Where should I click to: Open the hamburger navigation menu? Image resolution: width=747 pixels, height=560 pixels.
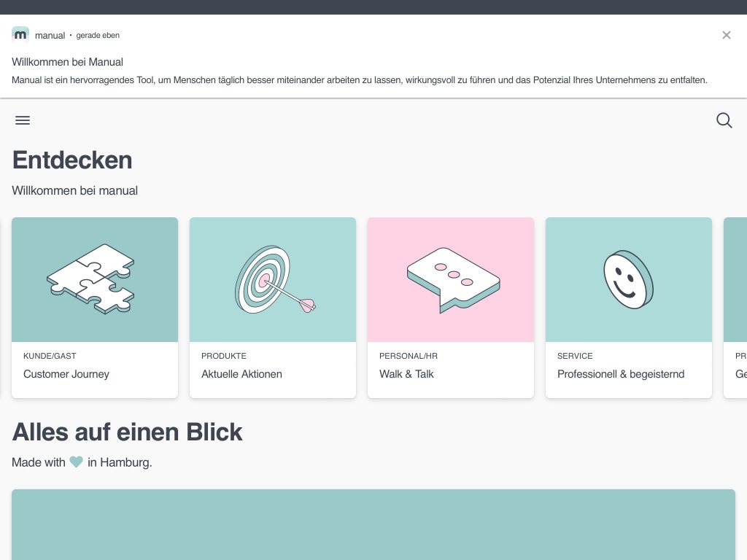click(x=23, y=120)
